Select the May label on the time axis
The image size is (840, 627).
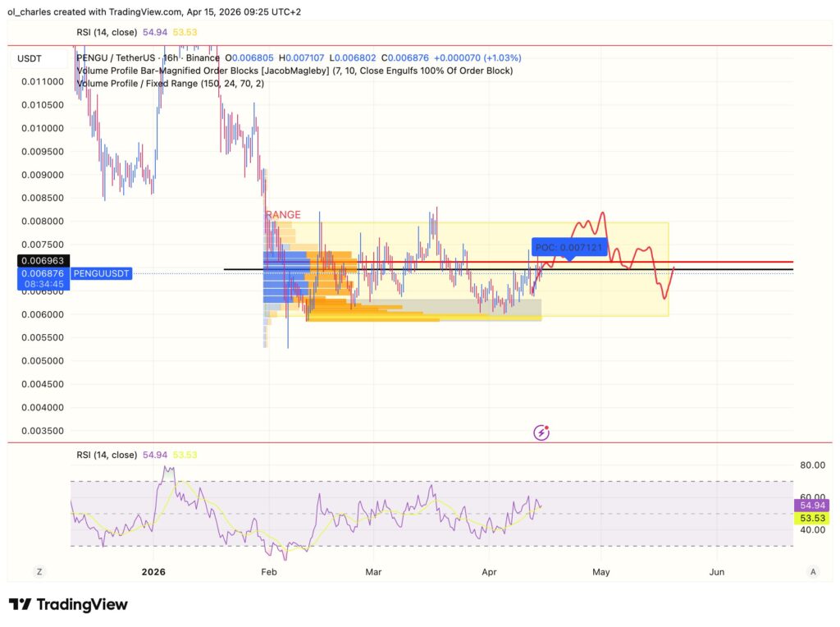coord(600,572)
